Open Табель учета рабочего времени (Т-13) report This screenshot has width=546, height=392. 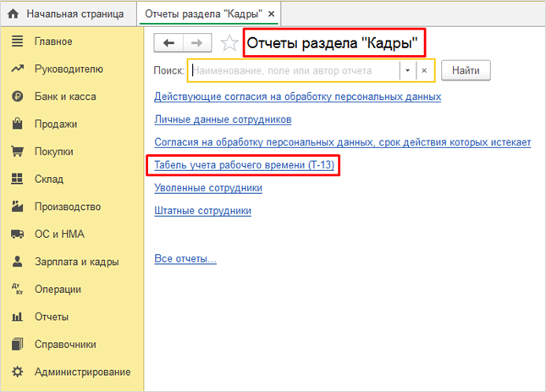click(244, 164)
